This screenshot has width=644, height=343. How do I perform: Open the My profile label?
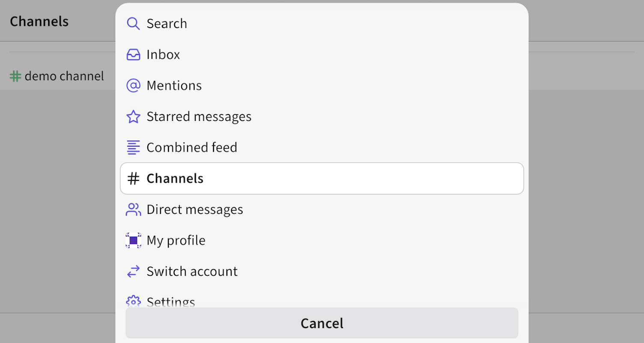coord(176,240)
